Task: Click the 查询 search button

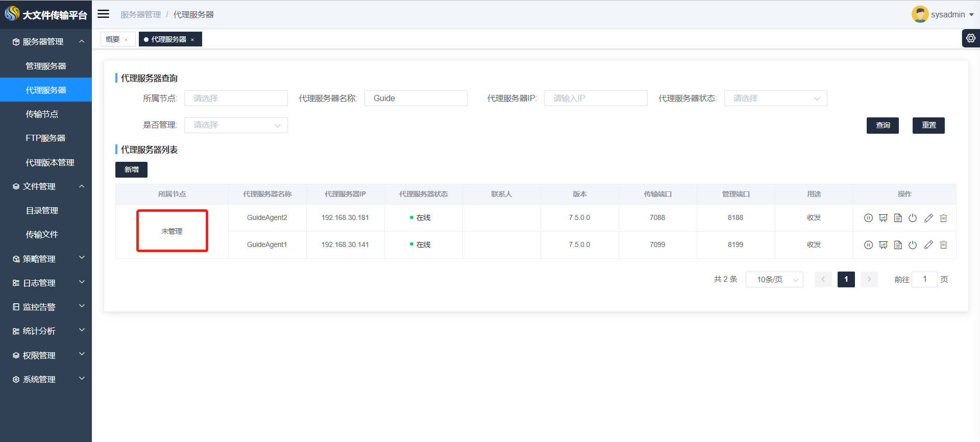Action: pos(883,126)
